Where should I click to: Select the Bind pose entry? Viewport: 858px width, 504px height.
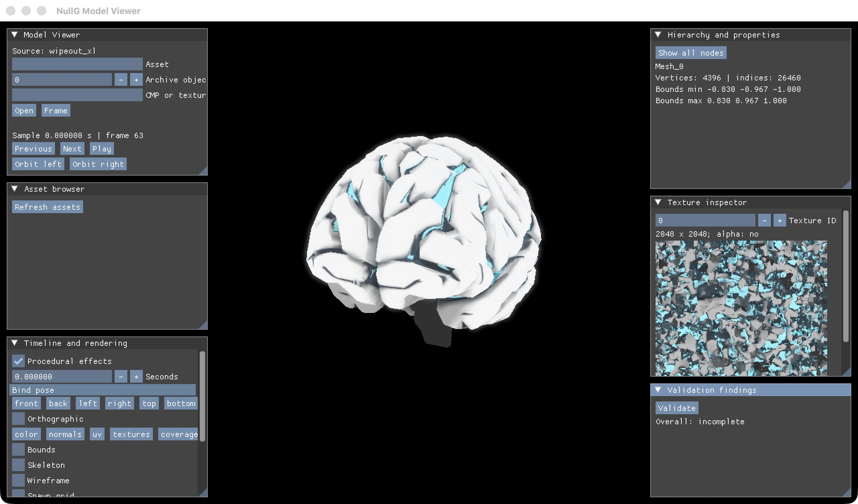pos(103,390)
